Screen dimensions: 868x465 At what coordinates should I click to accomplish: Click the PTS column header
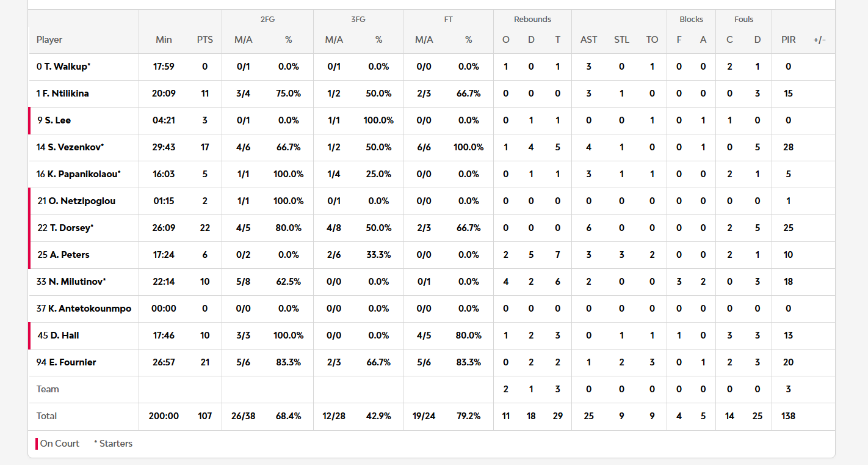[205, 40]
